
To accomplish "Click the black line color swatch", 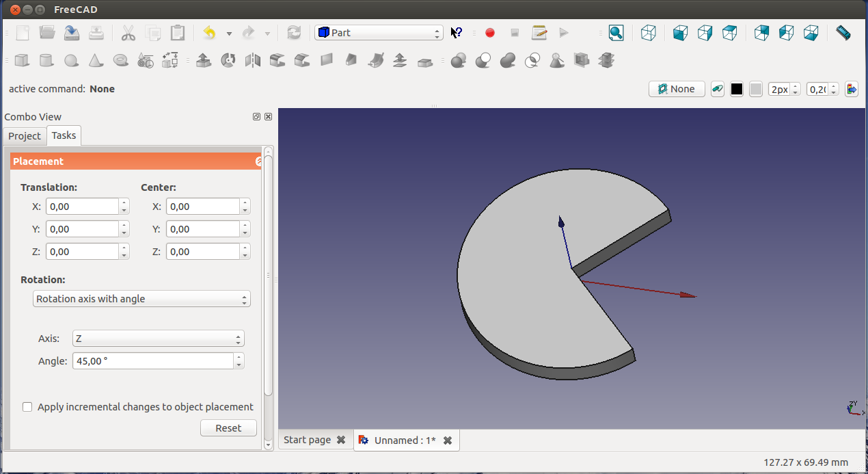I will coord(736,89).
